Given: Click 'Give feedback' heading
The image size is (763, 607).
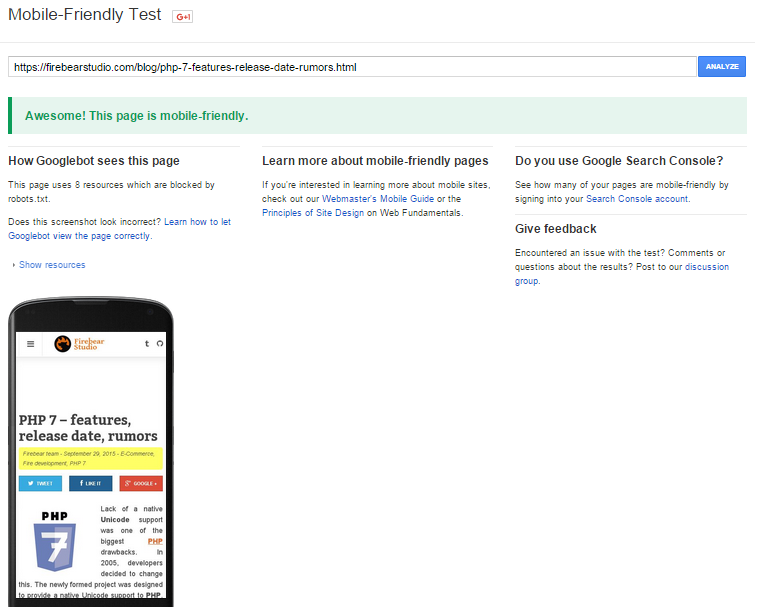Looking at the screenshot, I should coord(556,229).
